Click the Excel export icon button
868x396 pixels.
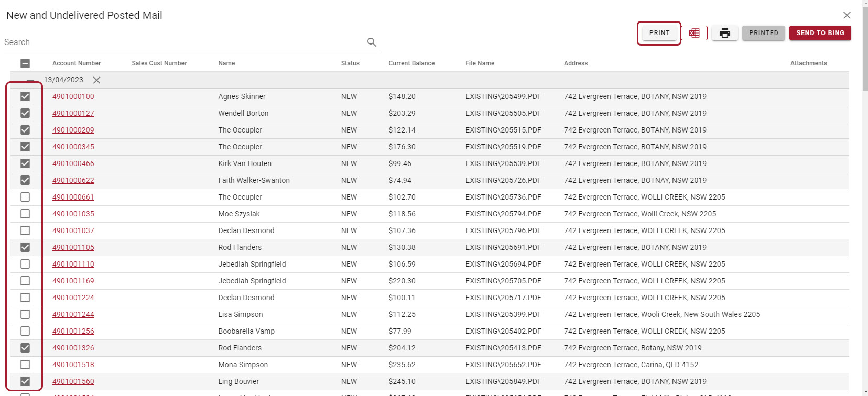[x=694, y=33]
